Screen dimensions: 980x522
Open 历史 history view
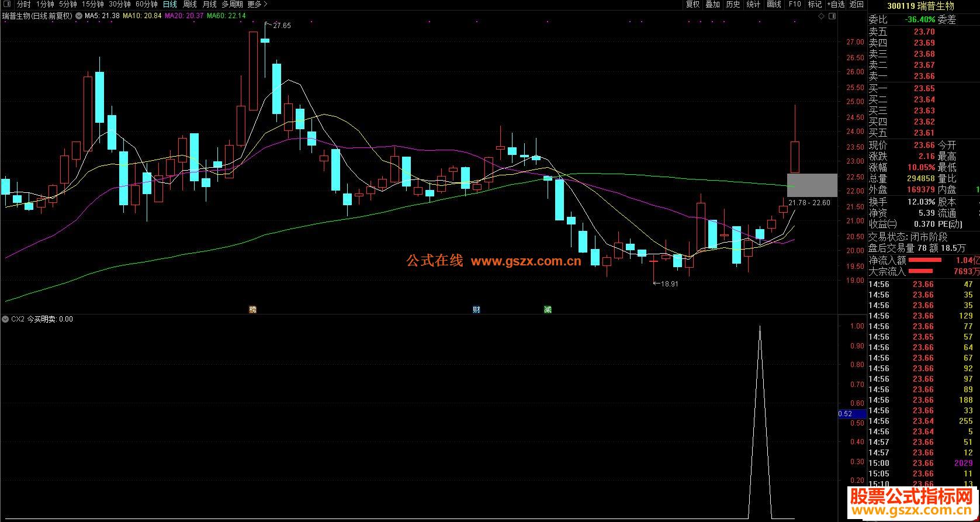click(x=733, y=4)
